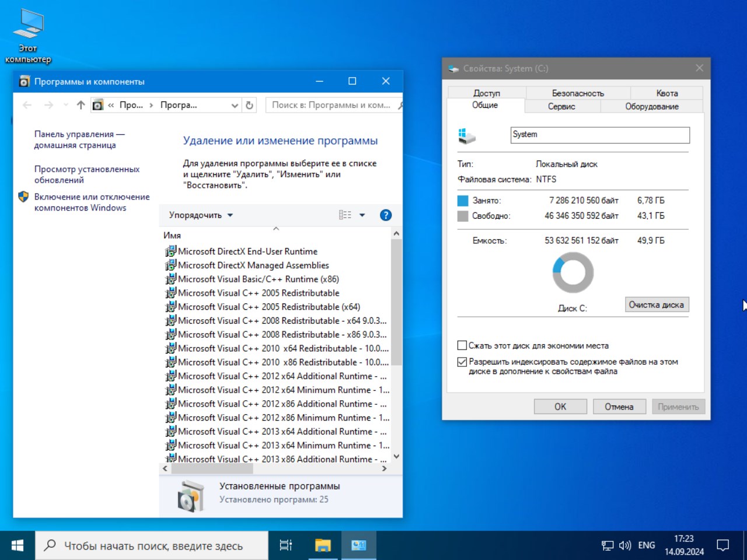The width and height of the screenshot is (747, 560).
Task: Open the Этот компьютер desktop icon
Action: [28, 36]
